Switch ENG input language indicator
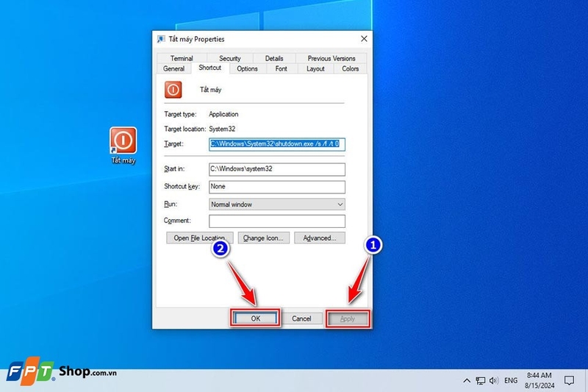The width and height of the screenshot is (588, 392). pyautogui.click(x=511, y=381)
